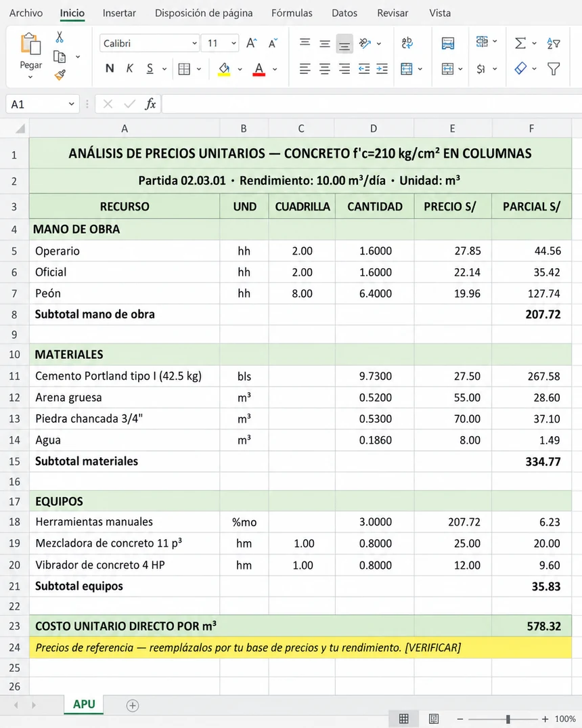582x728 pixels.
Task: Add a new sheet with the plus icon
Action: (x=132, y=706)
